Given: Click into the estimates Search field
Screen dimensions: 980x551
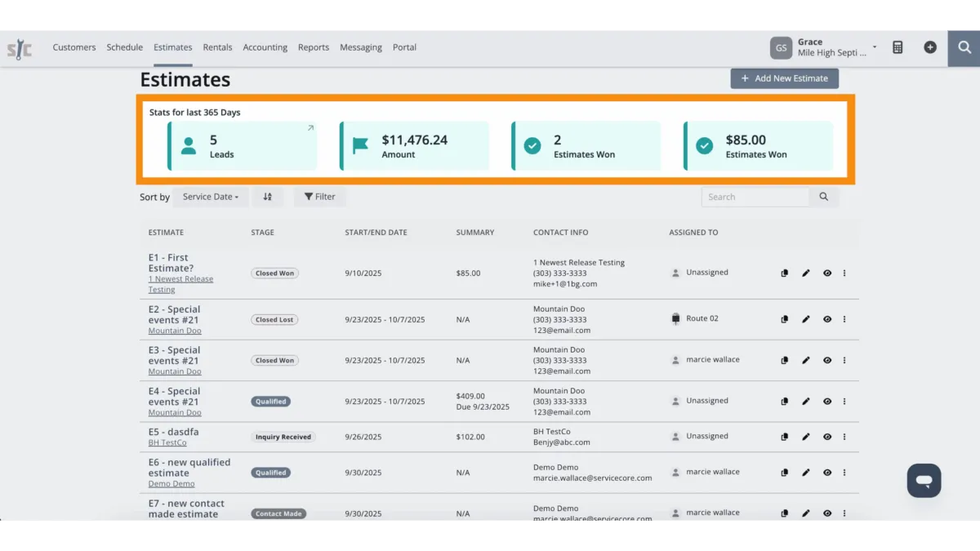Looking at the screenshot, I should (x=755, y=197).
